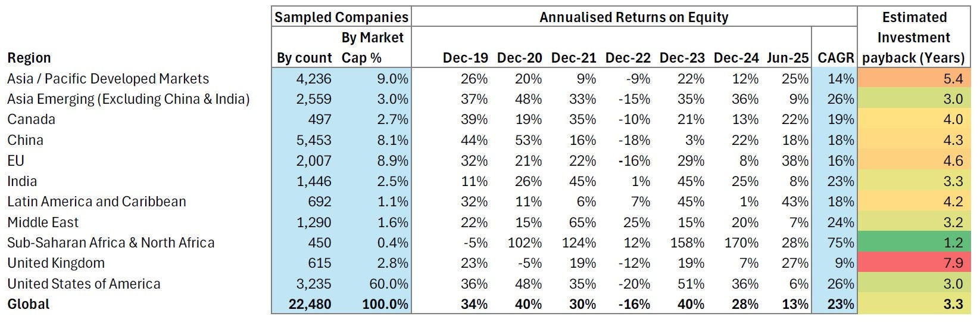Click the By count column header
The height and width of the screenshot is (322, 980).
click(x=304, y=58)
